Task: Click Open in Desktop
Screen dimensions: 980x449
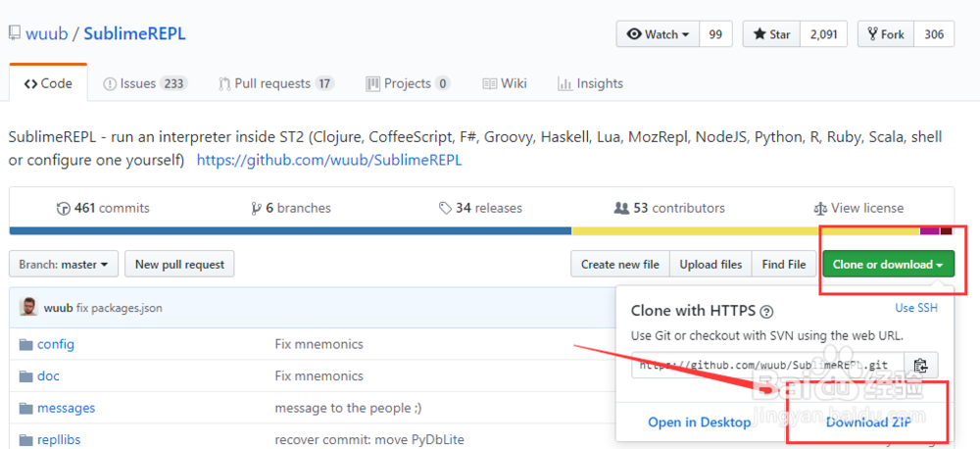Action: point(700,423)
